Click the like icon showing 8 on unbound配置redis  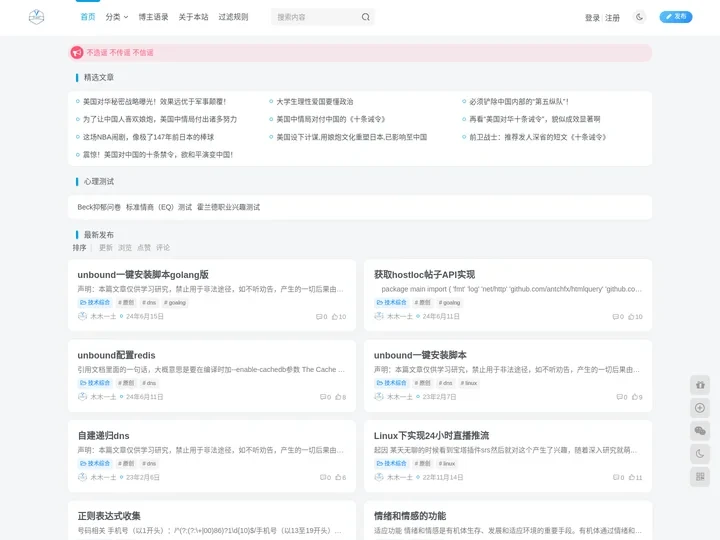tap(338, 397)
